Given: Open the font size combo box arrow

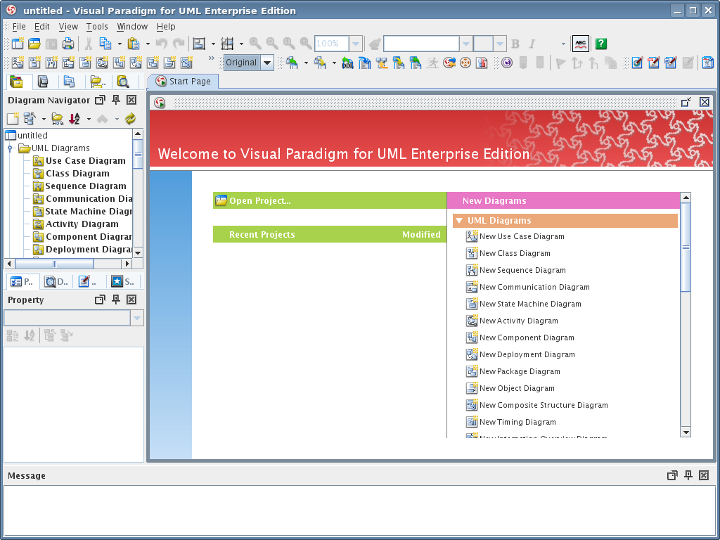Looking at the screenshot, I should click(x=500, y=44).
